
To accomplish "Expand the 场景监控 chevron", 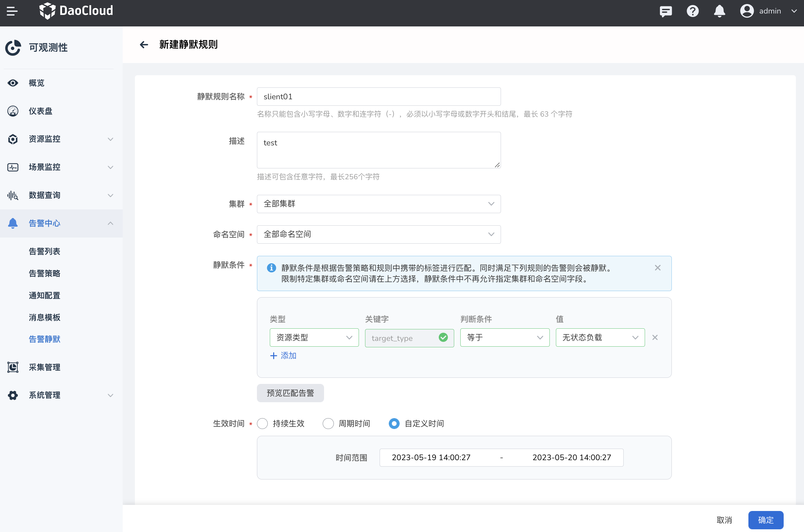I will coord(110,167).
